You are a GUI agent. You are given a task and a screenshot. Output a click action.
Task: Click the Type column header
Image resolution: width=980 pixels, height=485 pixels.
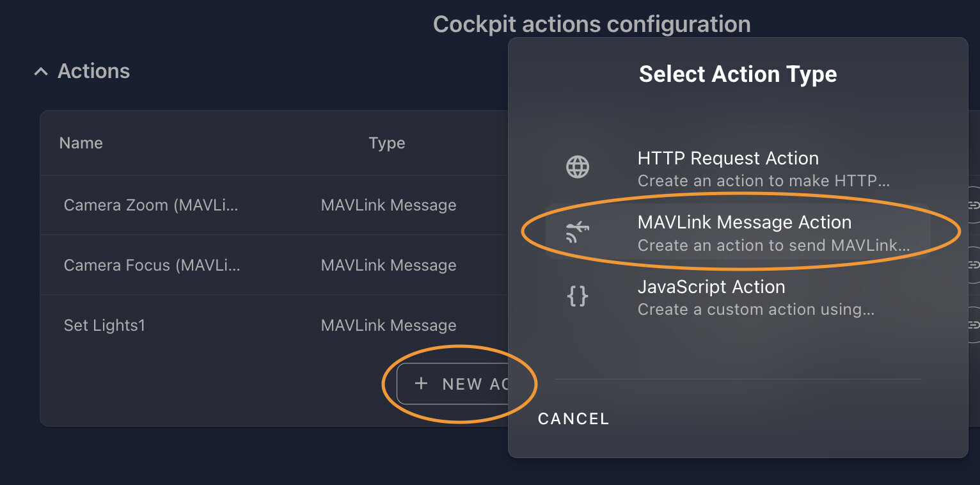(x=387, y=143)
